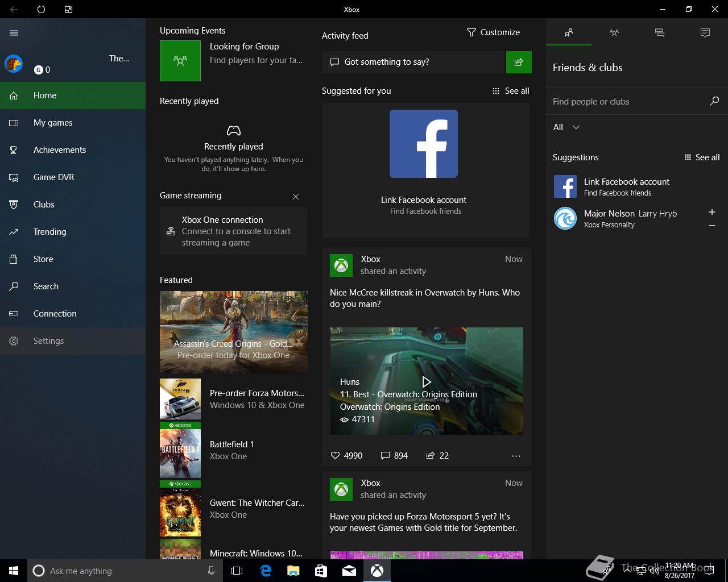
Task: Go to Achievements page
Action: pyautogui.click(x=73, y=150)
